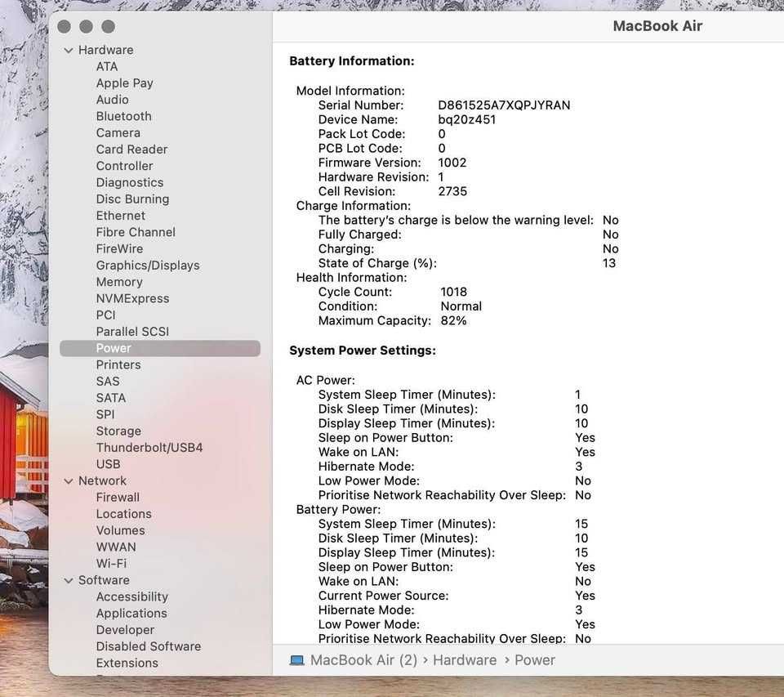Click the MacBook Air window title
The width and height of the screenshot is (784, 697).
point(657,26)
